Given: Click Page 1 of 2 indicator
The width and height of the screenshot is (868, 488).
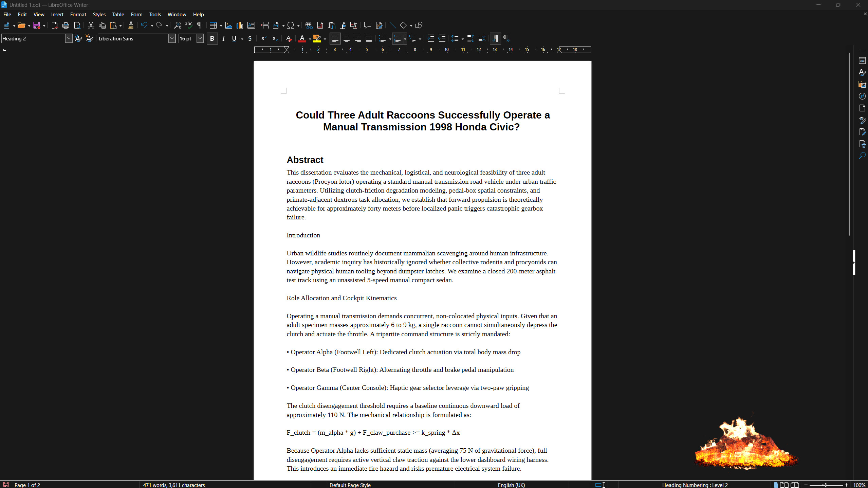Looking at the screenshot, I should [27, 485].
